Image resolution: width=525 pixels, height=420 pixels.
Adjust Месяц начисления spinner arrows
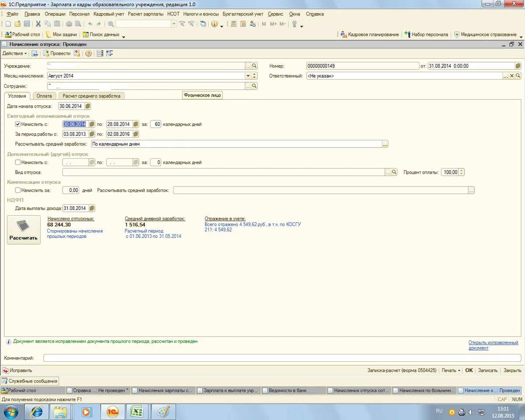tap(254, 76)
